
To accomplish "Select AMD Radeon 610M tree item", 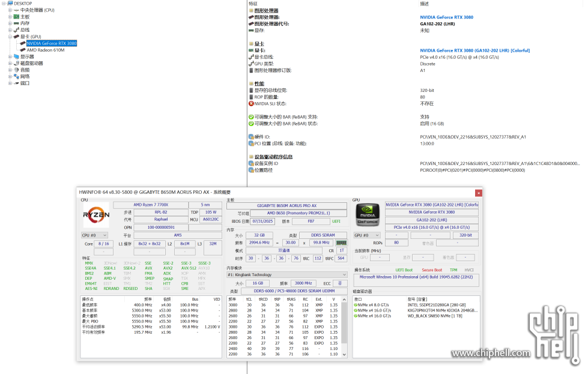I will (46, 50).
